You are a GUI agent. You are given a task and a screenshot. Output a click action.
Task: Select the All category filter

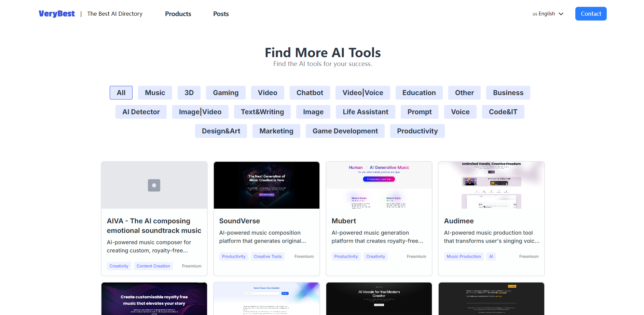tap(121, 93)
